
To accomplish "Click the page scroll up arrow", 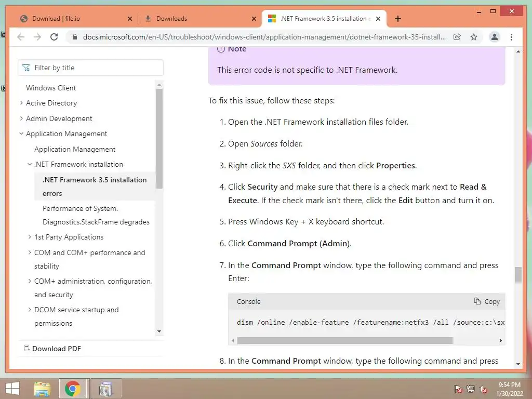I will pyautogui.click(x=518, y=51).
